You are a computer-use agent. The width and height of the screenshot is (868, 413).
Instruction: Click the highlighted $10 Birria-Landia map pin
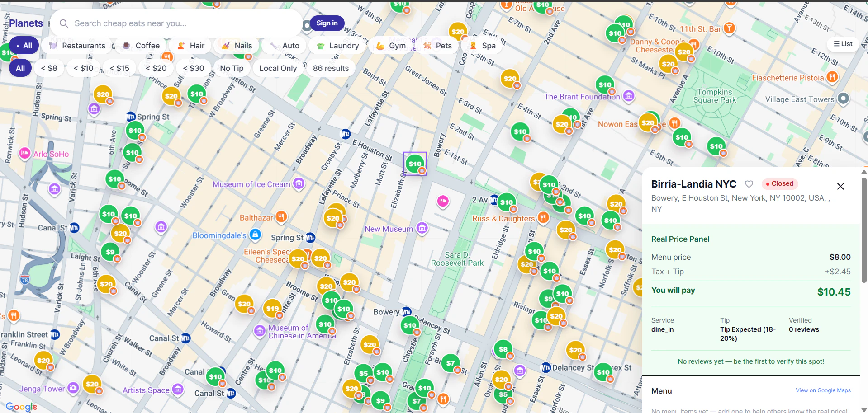coord(415,164)
